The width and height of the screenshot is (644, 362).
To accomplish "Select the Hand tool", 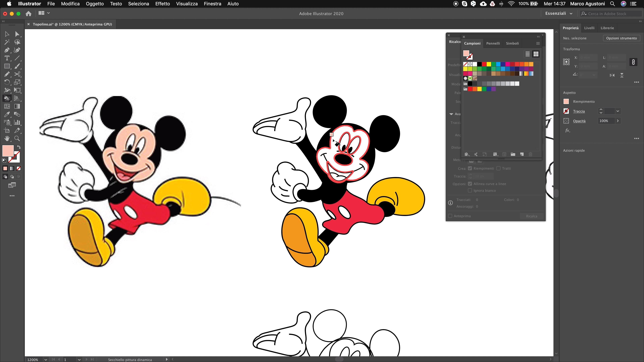I will pos(7,138).
